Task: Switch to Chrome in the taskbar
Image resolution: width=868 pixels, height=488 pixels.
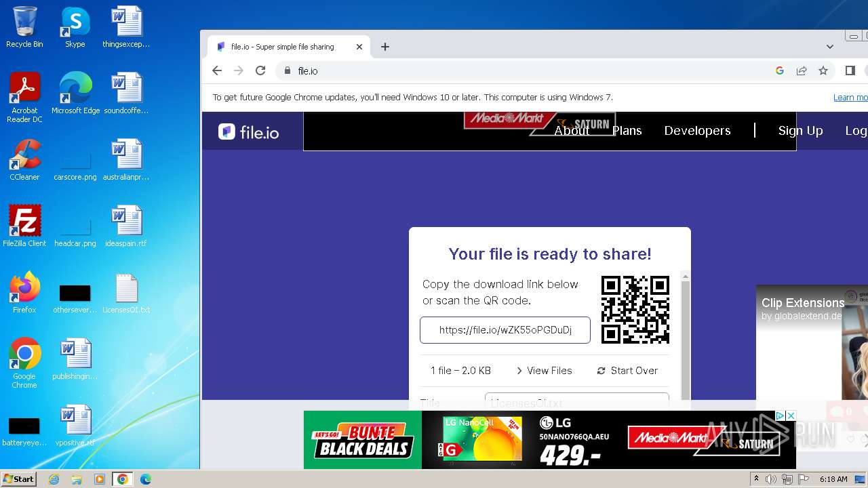Action: [123, 479]
